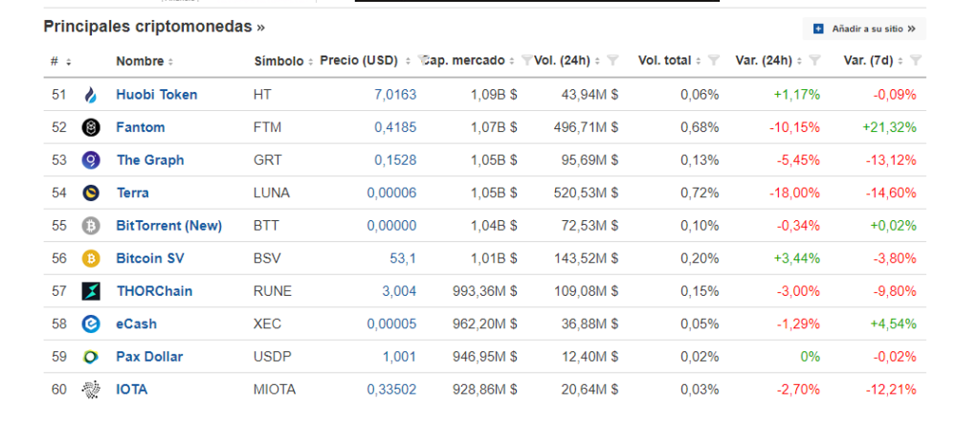Select the MIOTA symbol cell
The width and height of the screenshot is (980, 425).
(x=275, y=390)
